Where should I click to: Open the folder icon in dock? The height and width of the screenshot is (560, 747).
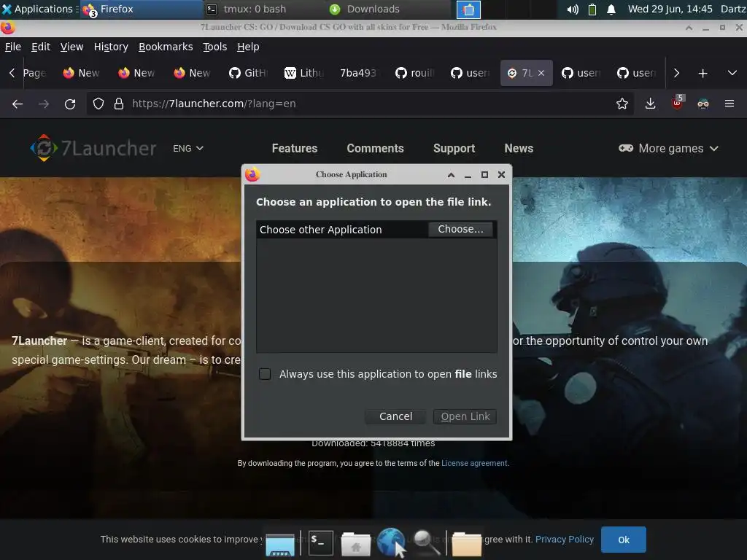pyautogui.click(x=466, y=543)
